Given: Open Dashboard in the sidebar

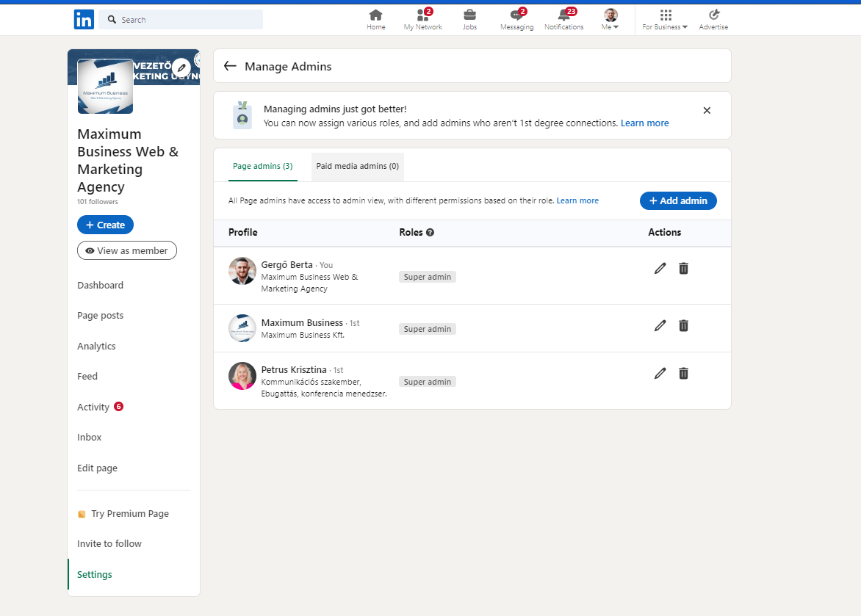Looking at the screenshot, I should click(101, 285).
